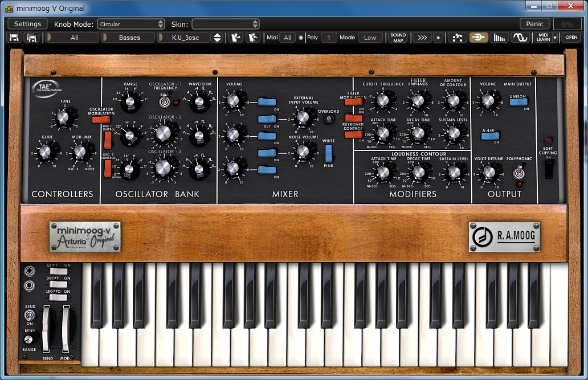The height and width of the screenshot is (380, 588).
Task: Open the Midi channel All selector
Action: (287, 38)
